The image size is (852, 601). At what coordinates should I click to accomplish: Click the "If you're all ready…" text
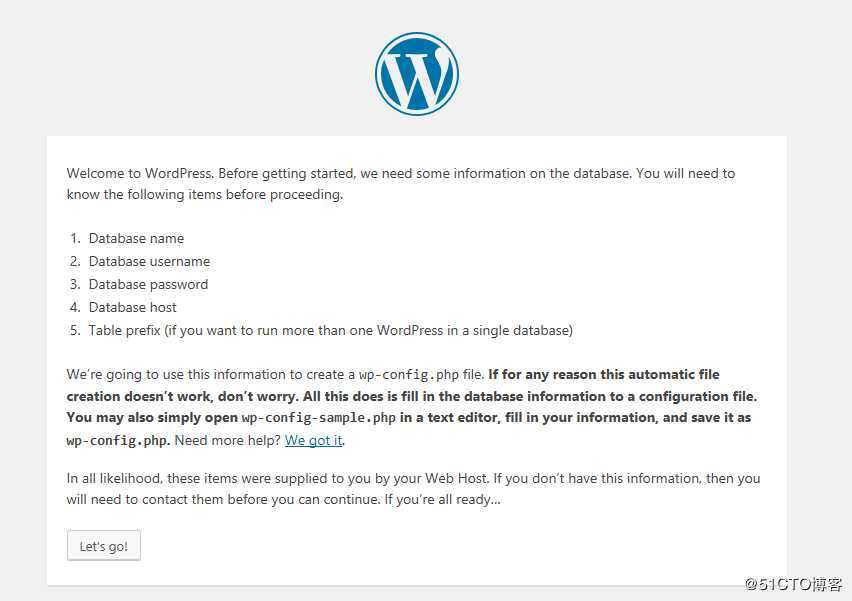pos(442,499)
